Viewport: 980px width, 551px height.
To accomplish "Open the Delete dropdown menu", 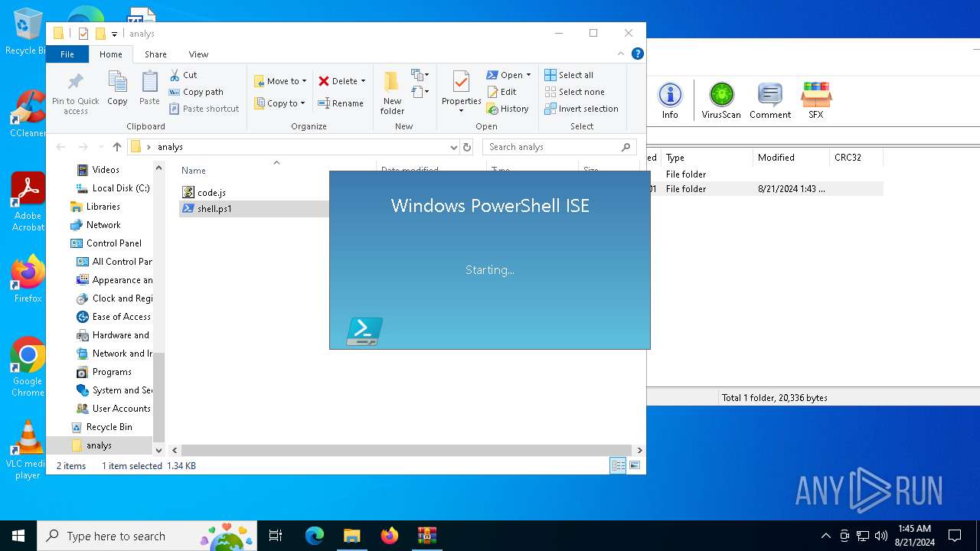I will coord(342,81).
